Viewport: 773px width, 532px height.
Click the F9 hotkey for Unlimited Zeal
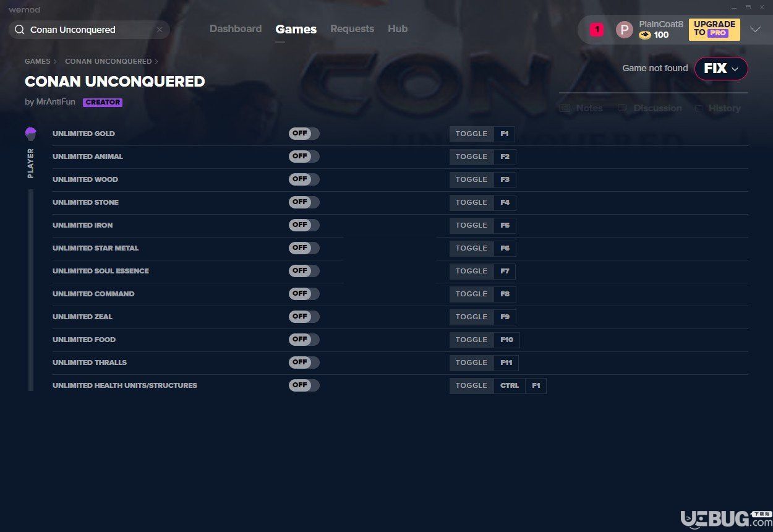coord(505,317)
